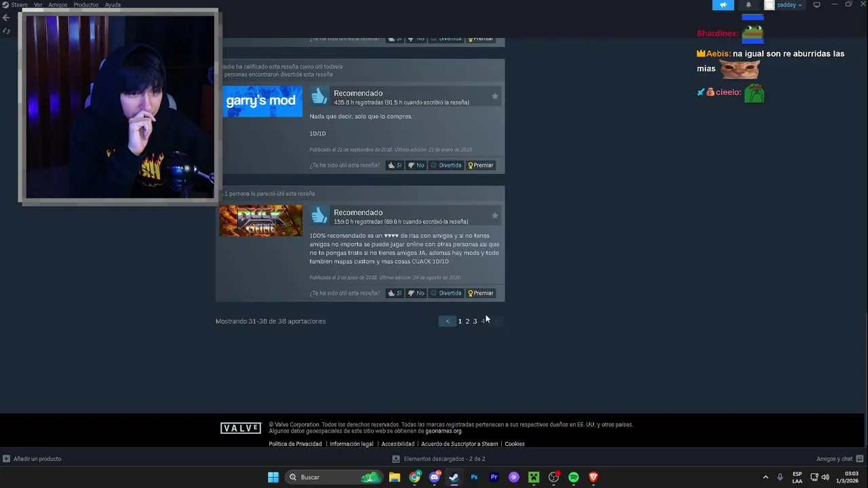
Task: Click the star on Duck Game review
Action: tap(494, 216)
